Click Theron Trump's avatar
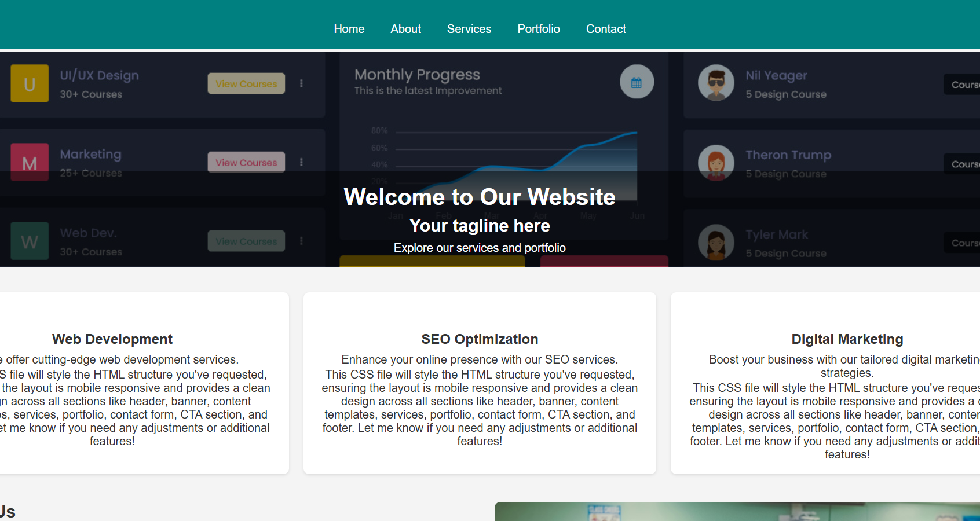The image size is (980, 521). (716, 163)
